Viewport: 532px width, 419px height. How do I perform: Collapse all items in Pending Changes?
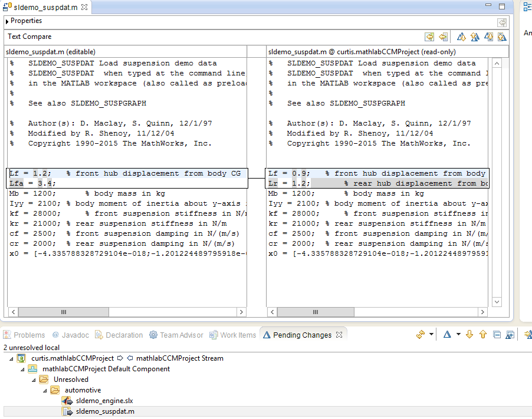click(496, 334)
